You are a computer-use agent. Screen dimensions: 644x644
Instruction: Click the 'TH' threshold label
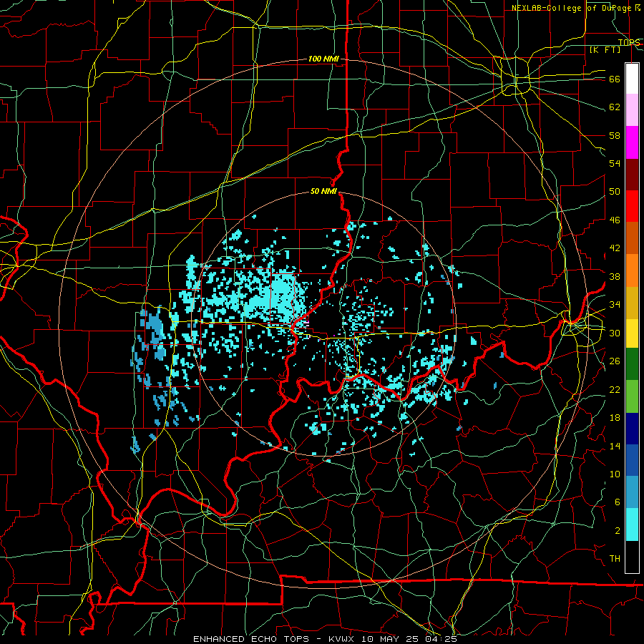[615, 559]
